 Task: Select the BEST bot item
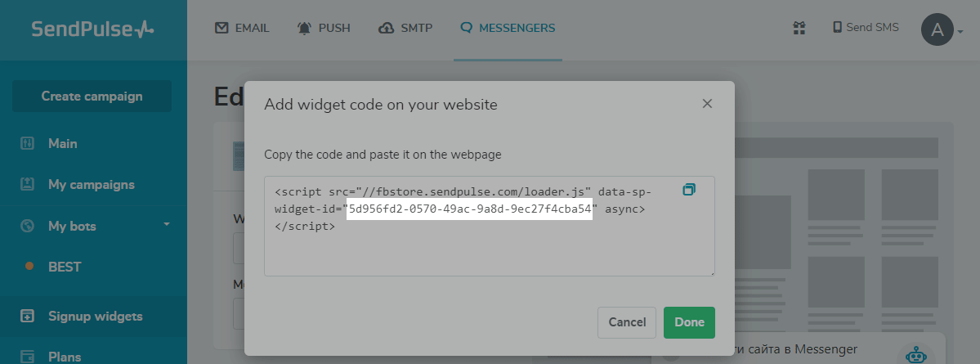[65, 267]
